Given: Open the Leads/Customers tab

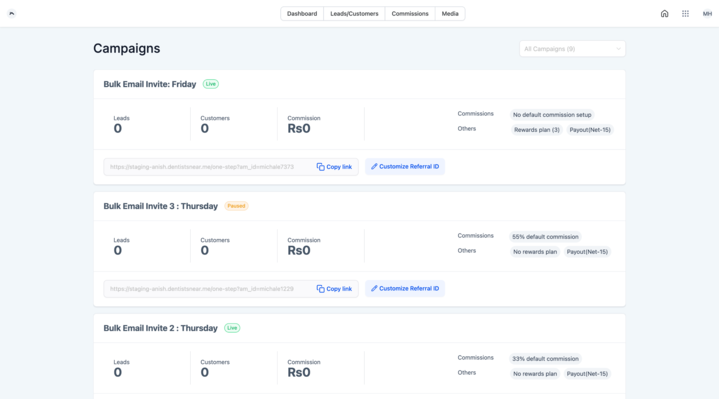Looking at the screenshot, I should (354, 14).
